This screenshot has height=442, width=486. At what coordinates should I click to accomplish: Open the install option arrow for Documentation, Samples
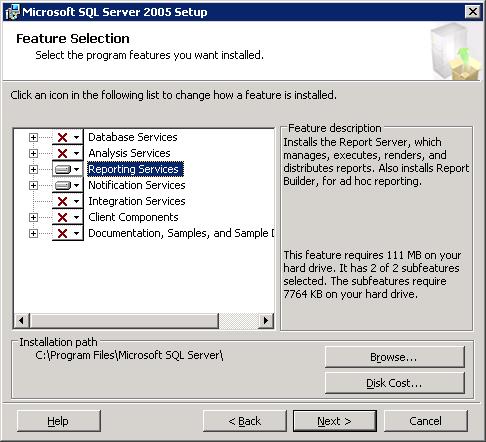[x=76, y=233]
